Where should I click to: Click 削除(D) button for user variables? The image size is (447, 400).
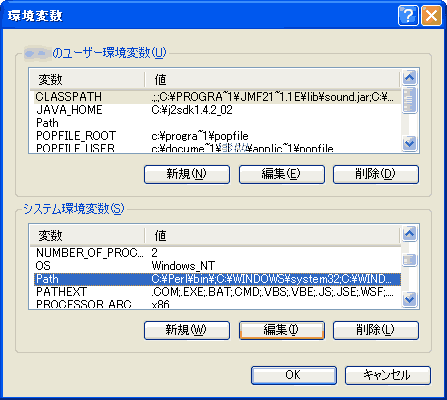[x=376, y=174]
